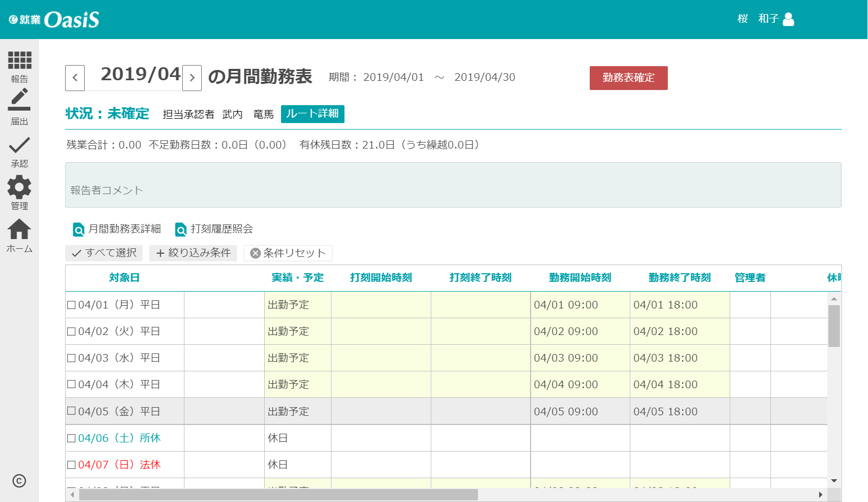This screenshot has height=502, width=868.
Task: Click the 勤務開始時刻 column header
Action: 580,278
